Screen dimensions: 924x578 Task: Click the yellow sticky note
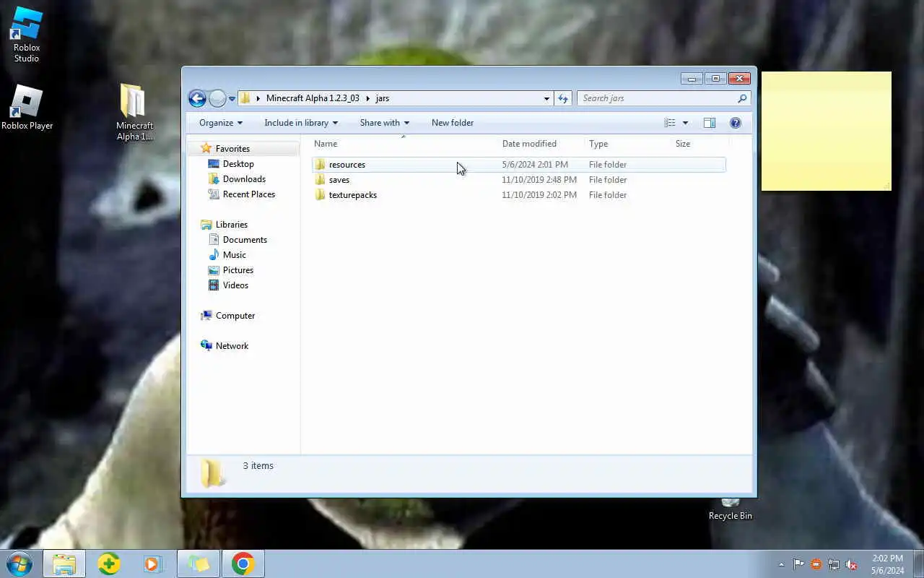click(826, 131)
